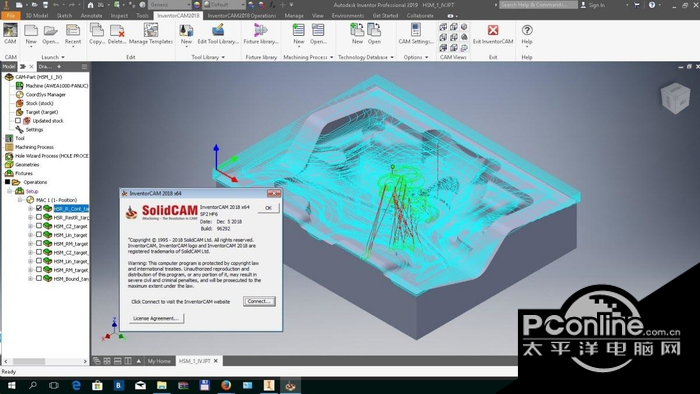This screenshot has height=394, width=700.
Task: Open the Fixture library
Action: pyautogui.click(x=261, y=34)
